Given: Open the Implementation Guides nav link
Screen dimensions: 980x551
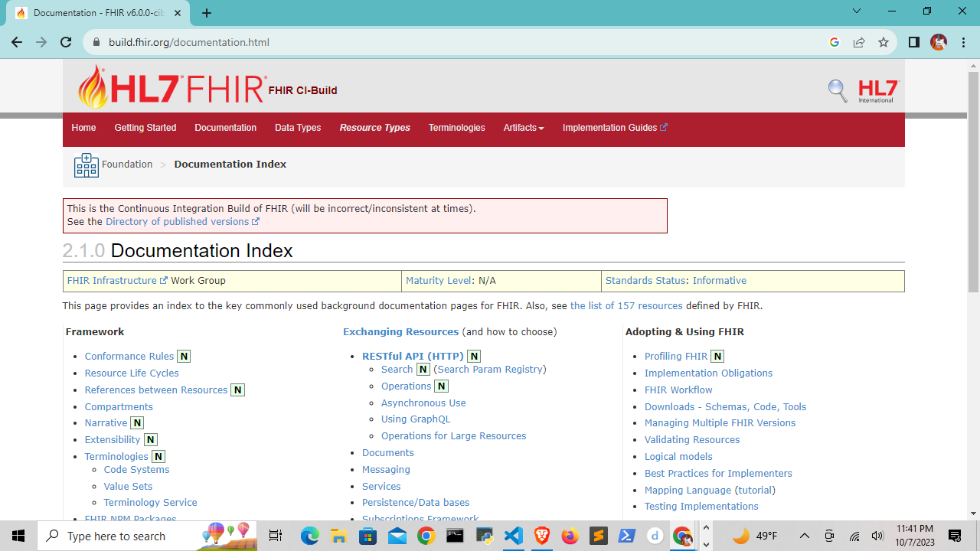Looking at the screenshot, I should (x=615, y=128).
